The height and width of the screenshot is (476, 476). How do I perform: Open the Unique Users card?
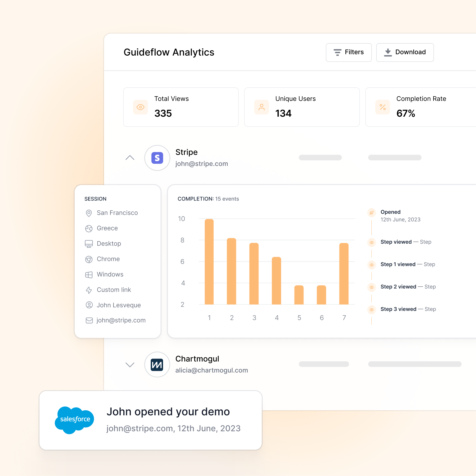(302, 107)
